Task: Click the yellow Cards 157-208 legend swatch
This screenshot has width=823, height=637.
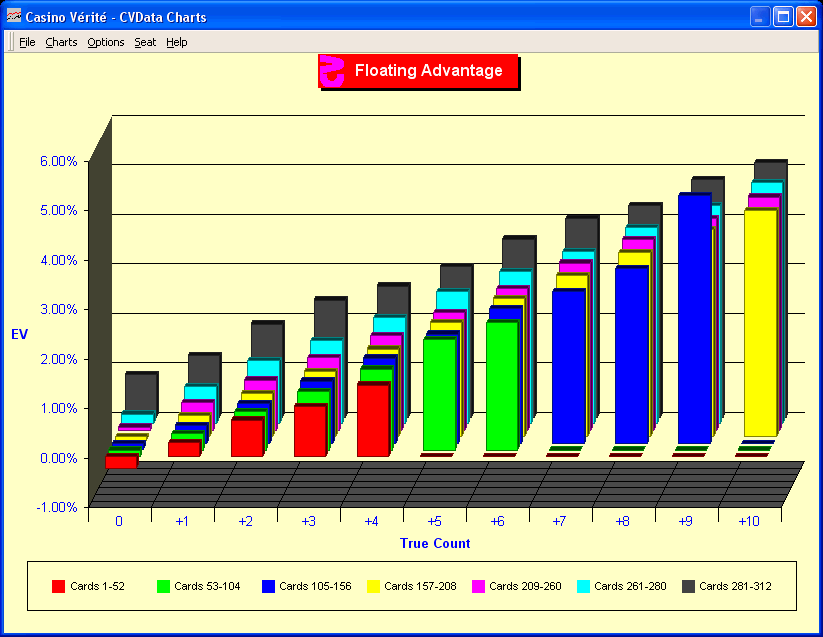Action: pyautogui.click(x=372, y=586)
